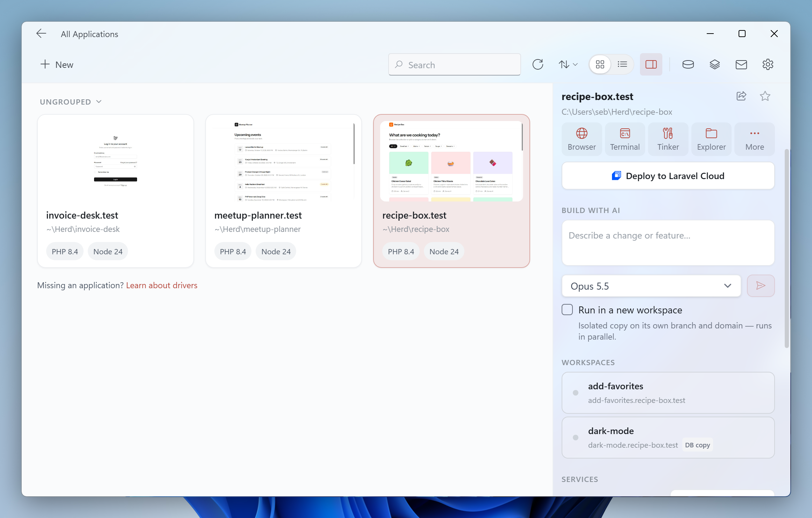812x518 pixels.
Task: Open Terminal for recipe-box.test
Action: coord(625,139)
